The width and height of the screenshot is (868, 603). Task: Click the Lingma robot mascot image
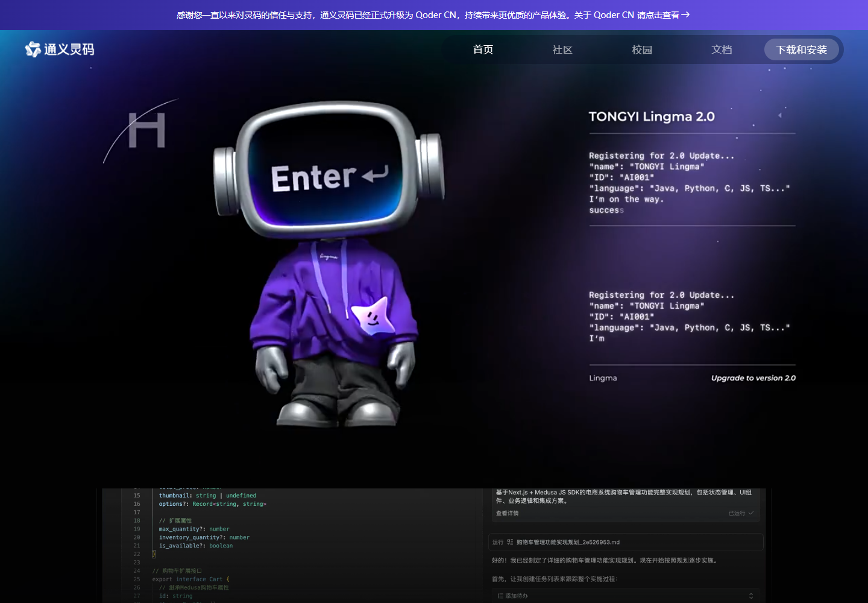point(329,264)
